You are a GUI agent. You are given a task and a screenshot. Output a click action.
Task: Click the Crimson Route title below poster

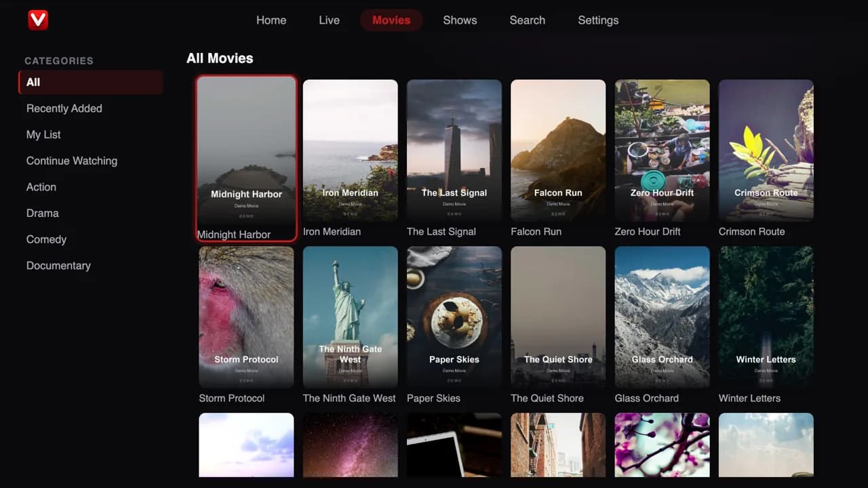[751, 232]
